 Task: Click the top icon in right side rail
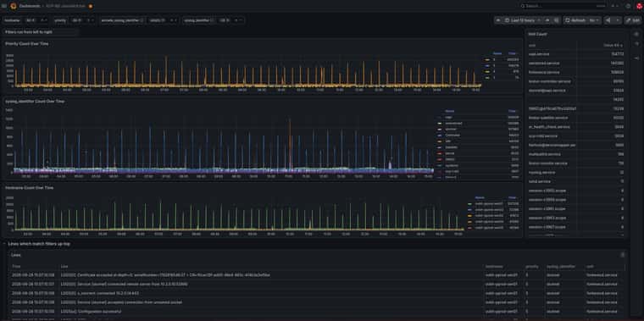636,34
